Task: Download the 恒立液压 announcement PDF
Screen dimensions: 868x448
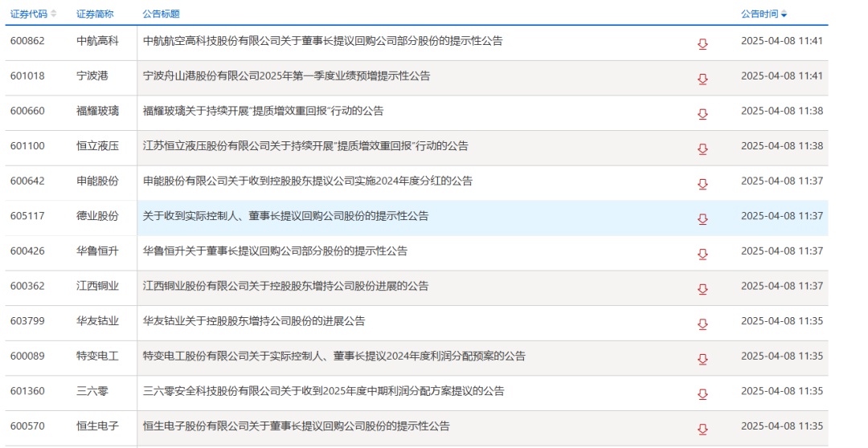Action: 702,149
